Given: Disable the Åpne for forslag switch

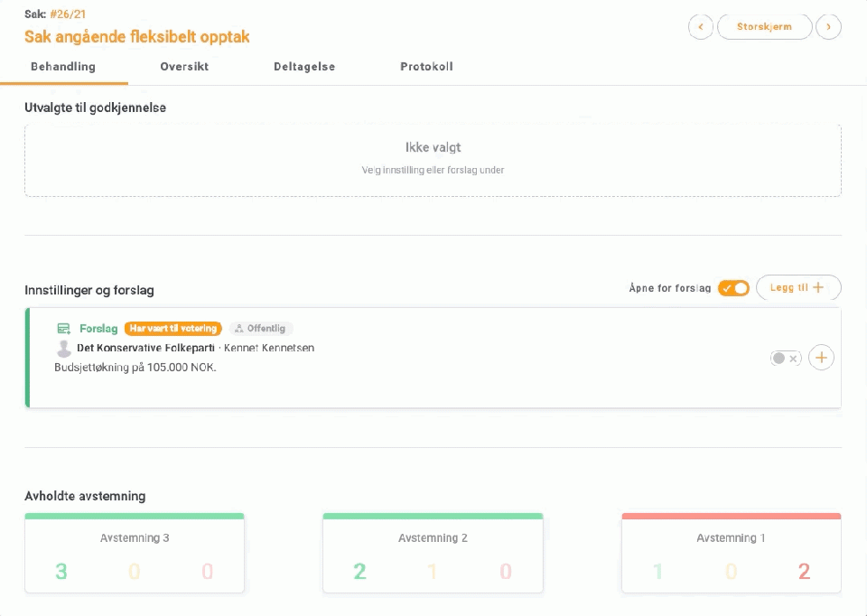Looking at the screenshot, I should pyautogui.click(x=733, y=288).
